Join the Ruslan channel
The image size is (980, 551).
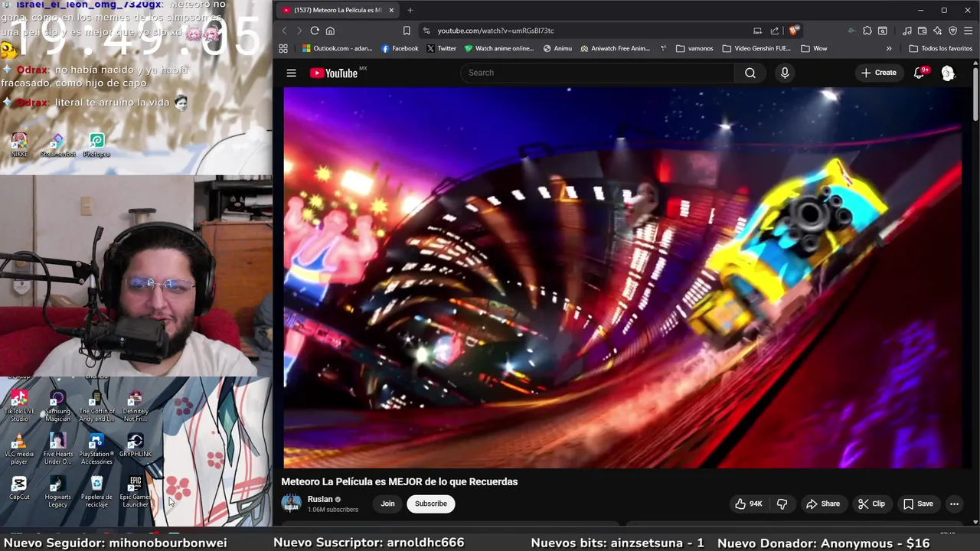[x=387, y=504]
